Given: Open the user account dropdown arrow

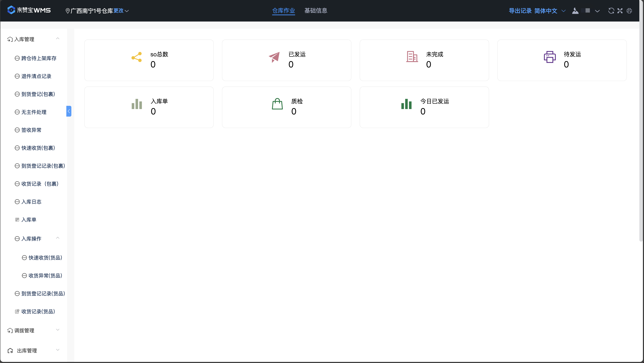Looking at the screenshot, I should [597, 11].
